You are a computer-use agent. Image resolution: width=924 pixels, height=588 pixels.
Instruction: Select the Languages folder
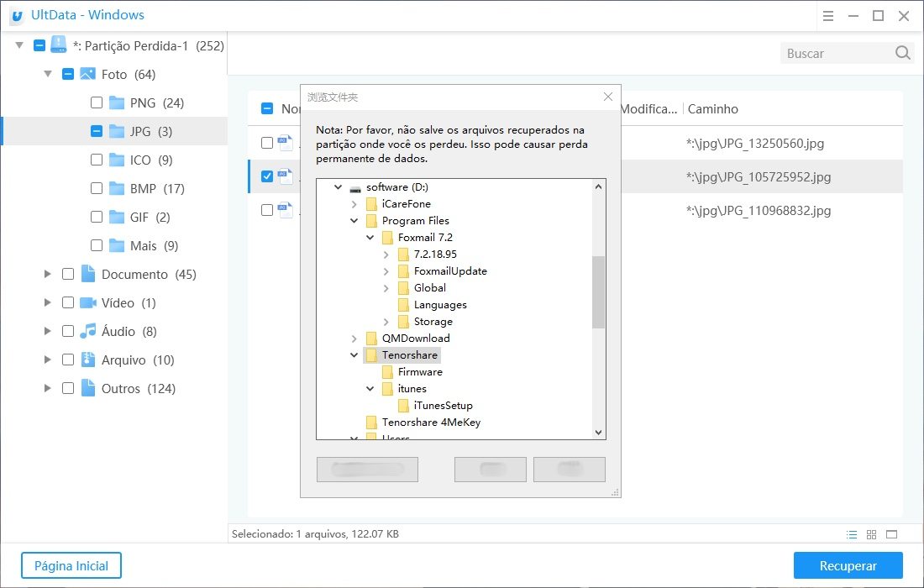(x=439, y=305)
